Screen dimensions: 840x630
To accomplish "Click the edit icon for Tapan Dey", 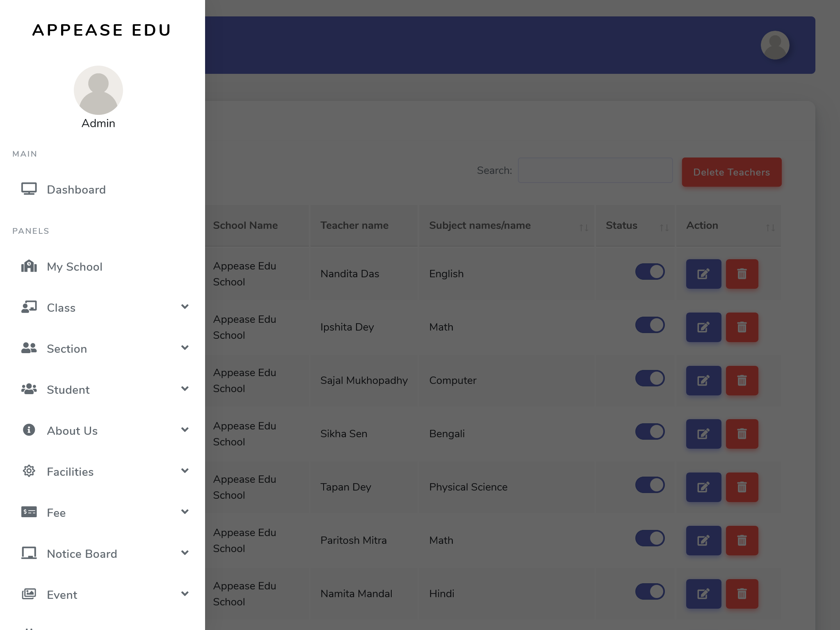I will point(703,487).
